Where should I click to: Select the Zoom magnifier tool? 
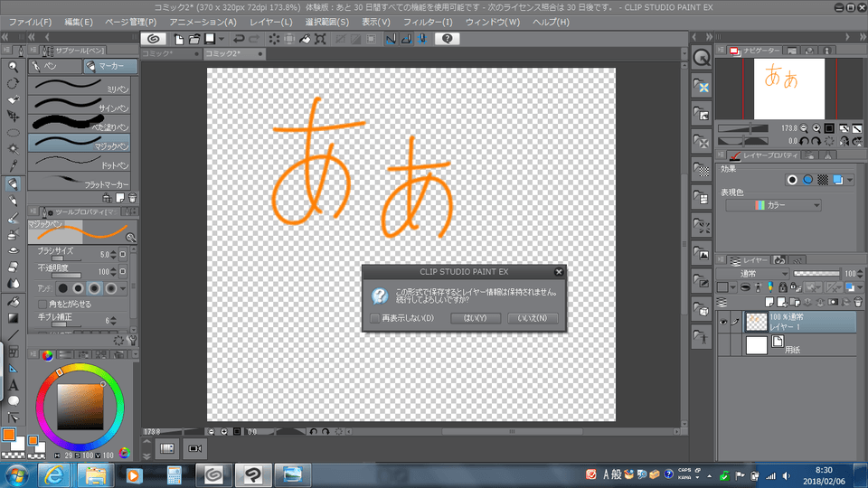click(x=13, y=66)
